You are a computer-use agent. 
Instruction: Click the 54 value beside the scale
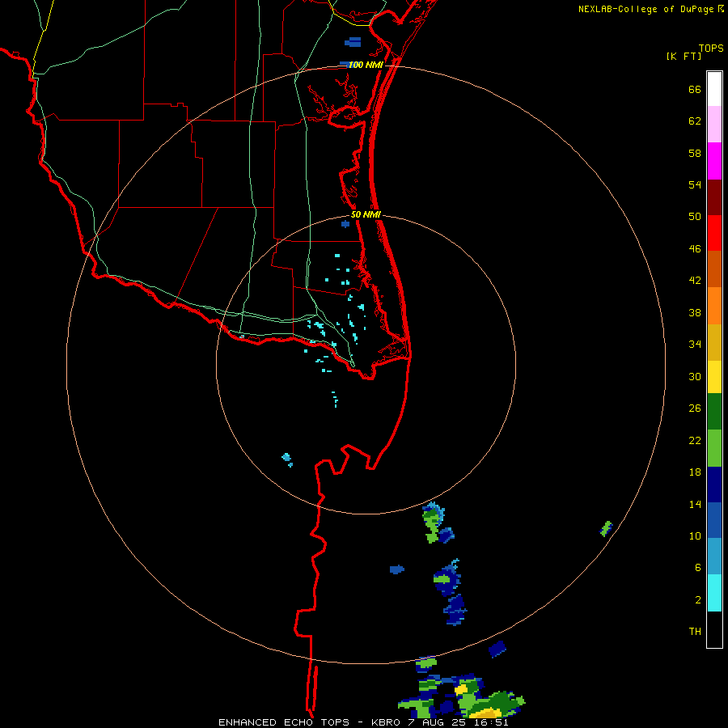tap(695, 184)
